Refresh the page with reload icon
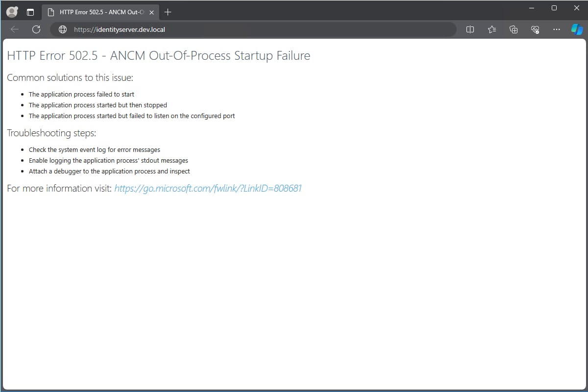 click(x=36, y=29)
